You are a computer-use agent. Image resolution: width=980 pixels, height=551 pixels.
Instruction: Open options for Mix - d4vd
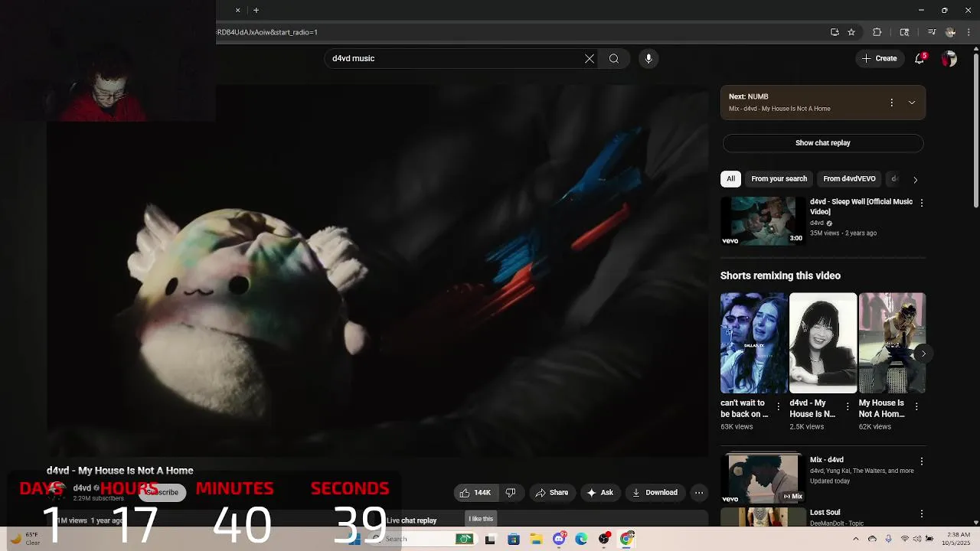point(922,461)
